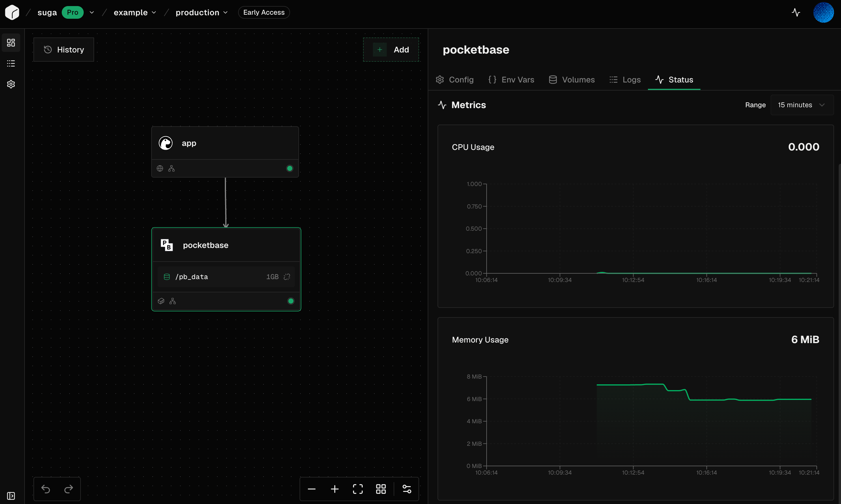Click the /pb_data volume row
Screen dimensions: 841x504
(226, 277)
